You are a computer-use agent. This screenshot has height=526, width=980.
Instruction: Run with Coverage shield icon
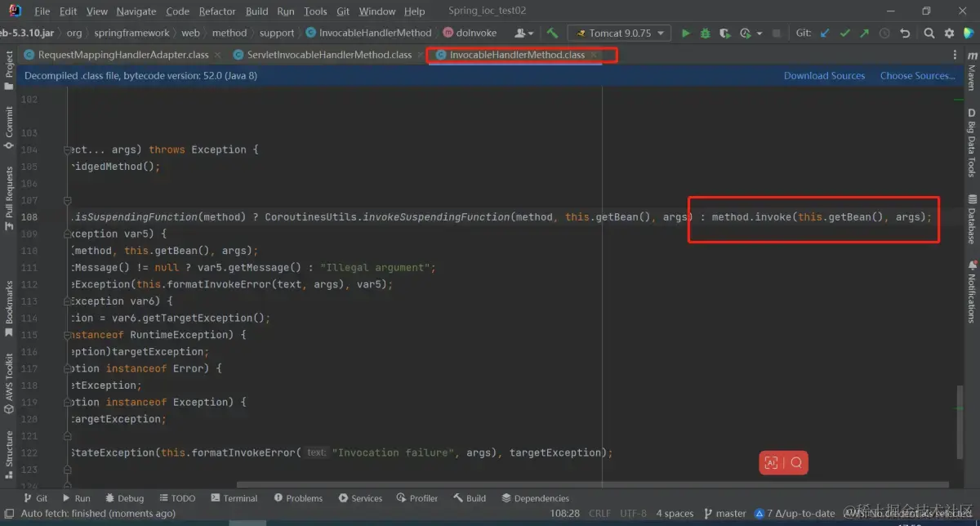coord(724,33)
